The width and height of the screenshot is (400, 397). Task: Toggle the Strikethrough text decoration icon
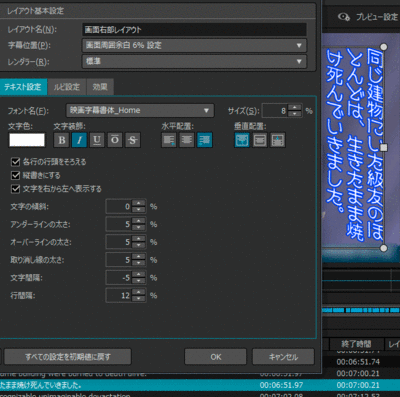133,140
